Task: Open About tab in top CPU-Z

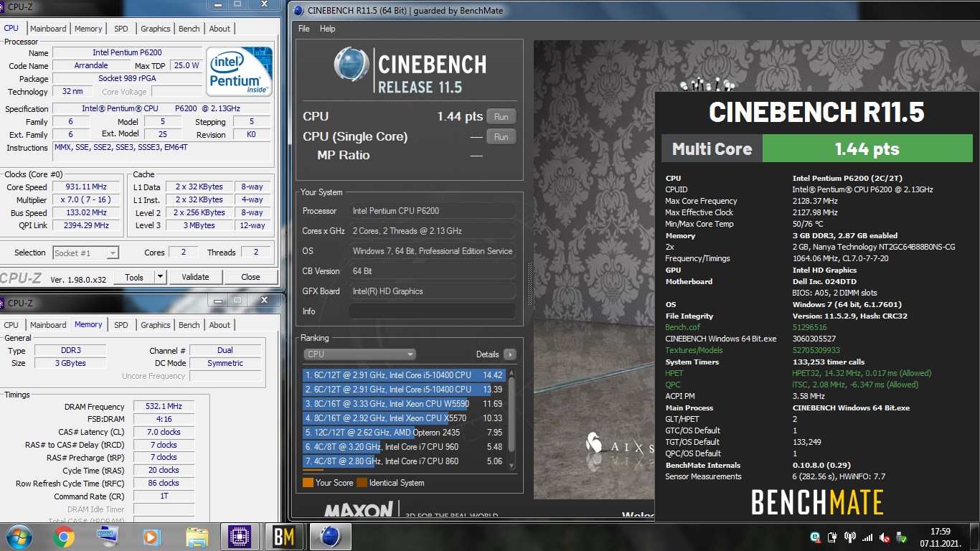Action: pos(220,29)
